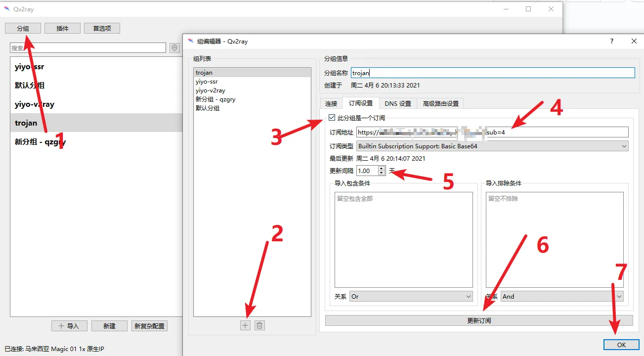Click the 导入 button
This screenshot has width=644, height=356.
pyautogui.click(x=69, y=326)
